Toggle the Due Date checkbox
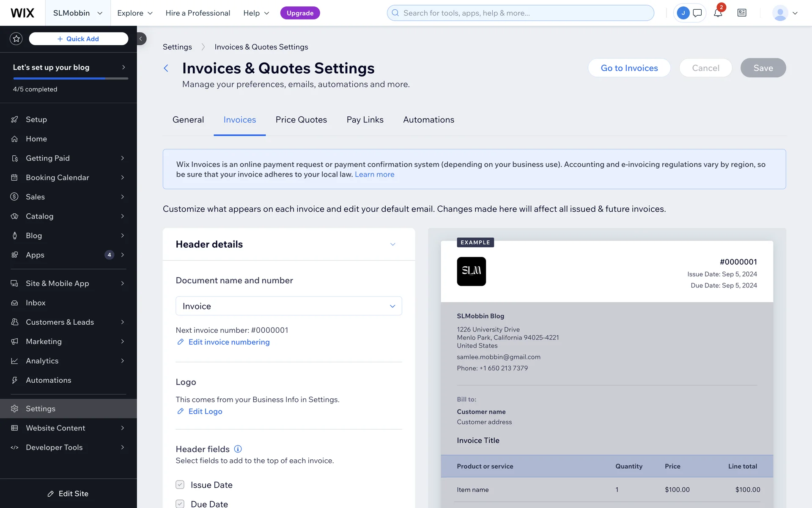 point(180,504)
